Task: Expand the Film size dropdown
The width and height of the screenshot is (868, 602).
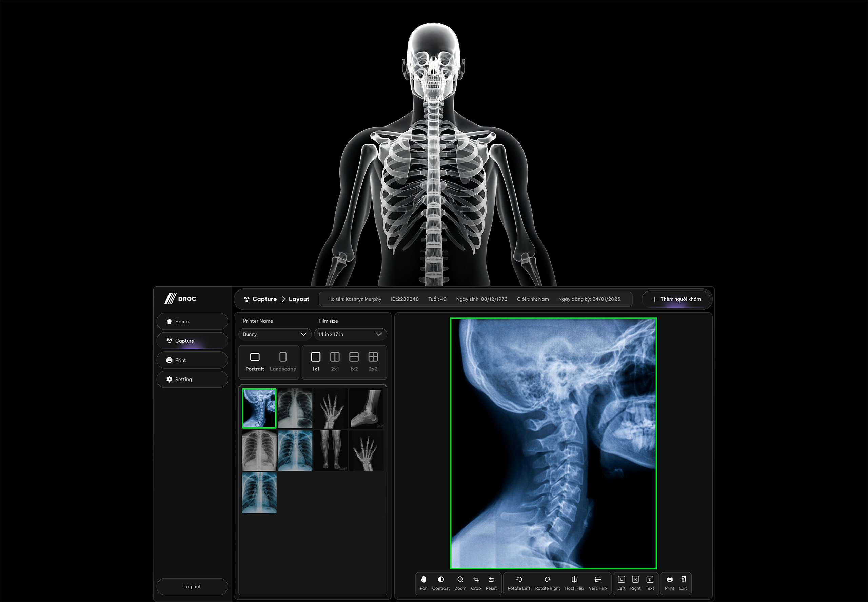Action: coord(350,334)
